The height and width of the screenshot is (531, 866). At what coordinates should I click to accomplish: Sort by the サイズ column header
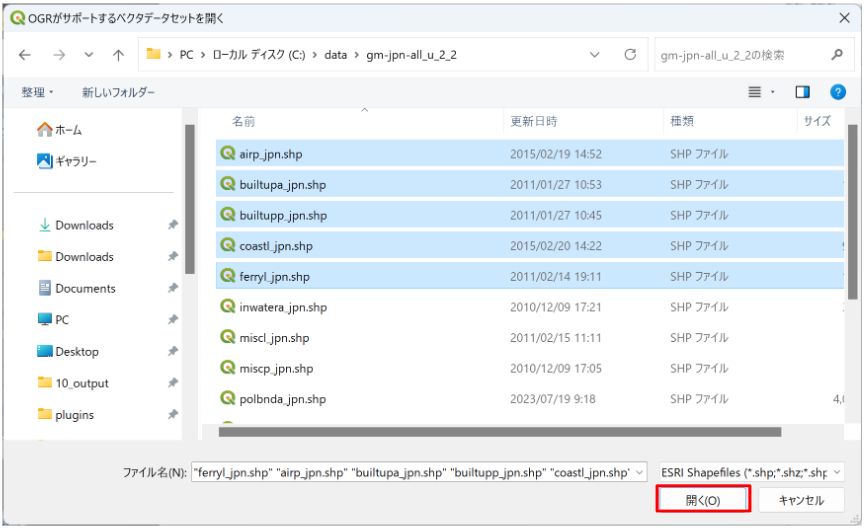pyautogui.click(x=817, y=122)
